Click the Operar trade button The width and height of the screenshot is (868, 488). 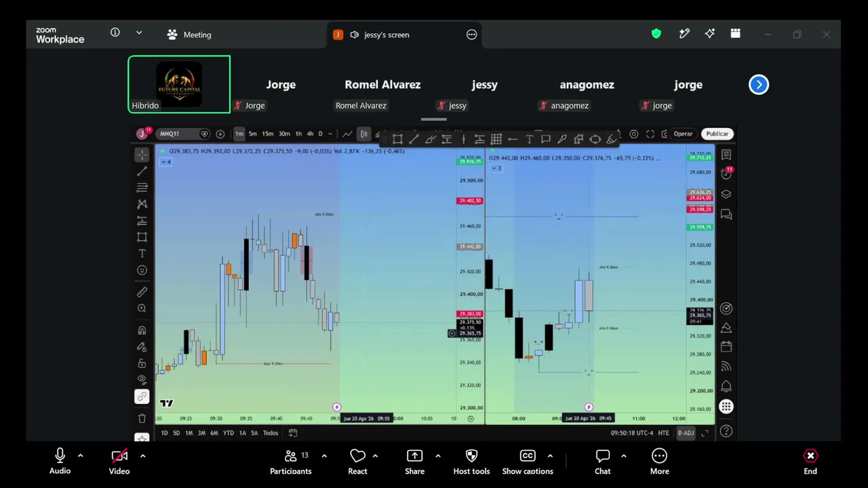pyautogui.click(x=683, y=134)
